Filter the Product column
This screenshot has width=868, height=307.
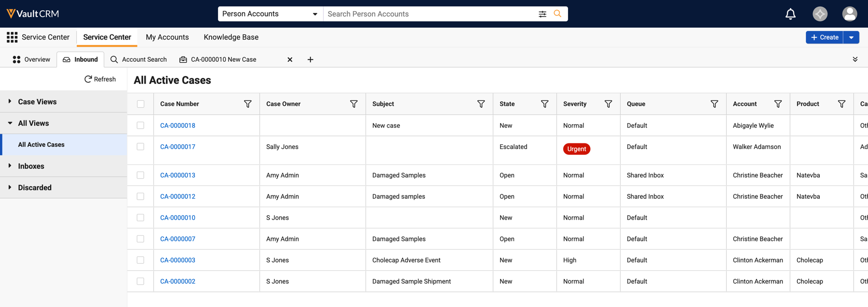[841, 104]
